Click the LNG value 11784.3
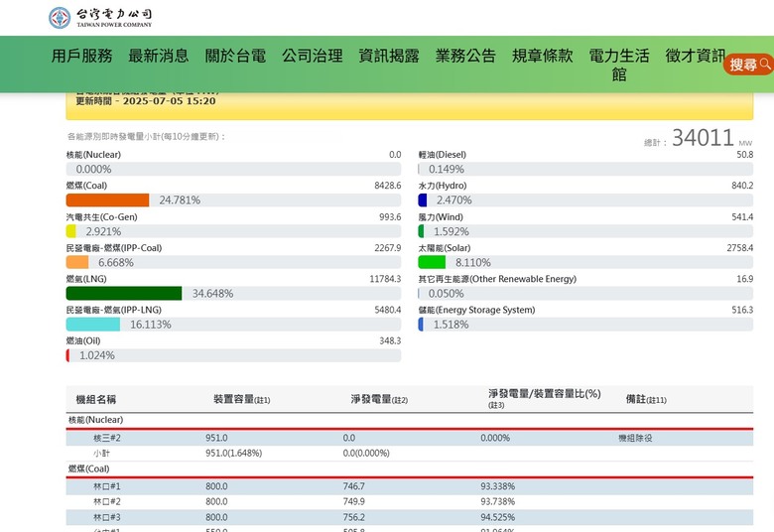Viewport: 774px width, 532px height. [x=385, y=279]
